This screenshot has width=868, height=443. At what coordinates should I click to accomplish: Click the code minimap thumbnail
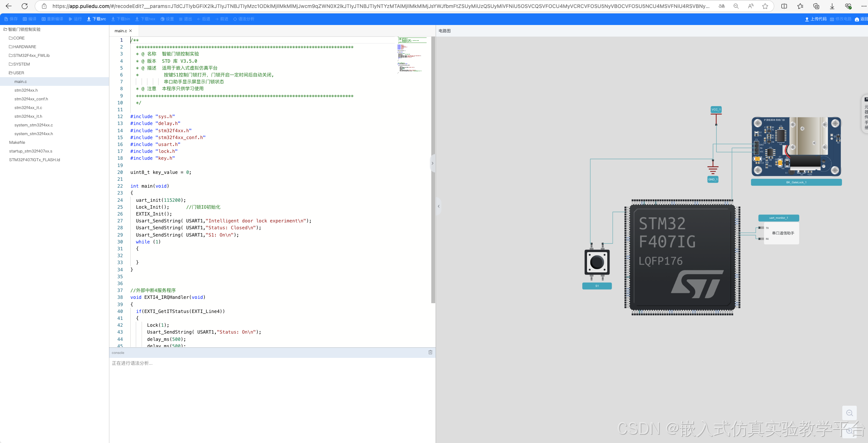tap(412, 54)
